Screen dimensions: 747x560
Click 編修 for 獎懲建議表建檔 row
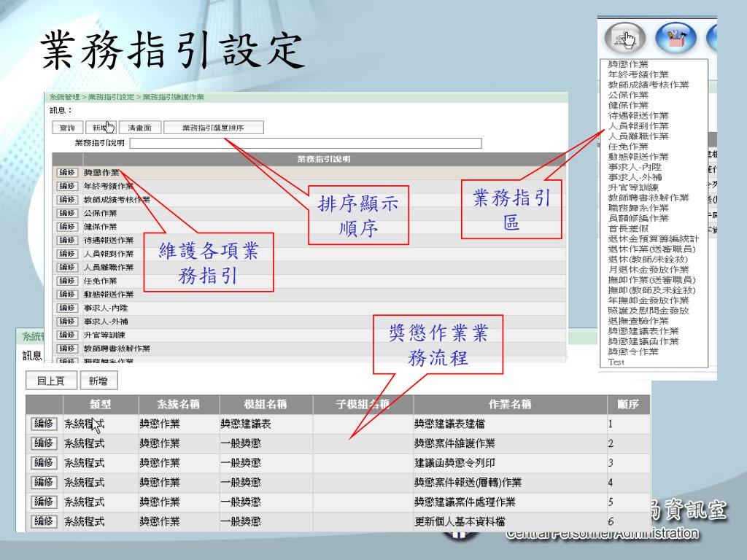44,424
